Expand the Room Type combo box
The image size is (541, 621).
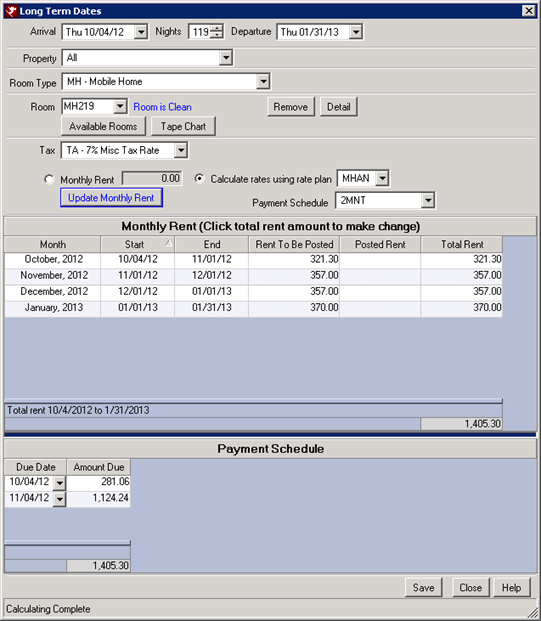[263, 82]
